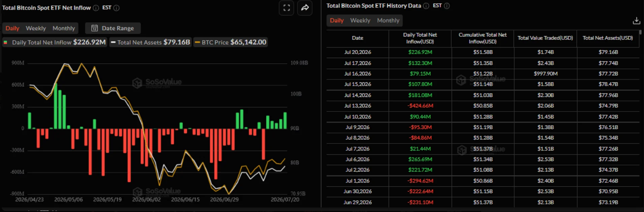Image resolution: width=644 pixels, height=212 pixels.
Task: Click the Date column header
Action: click(357, 38)
